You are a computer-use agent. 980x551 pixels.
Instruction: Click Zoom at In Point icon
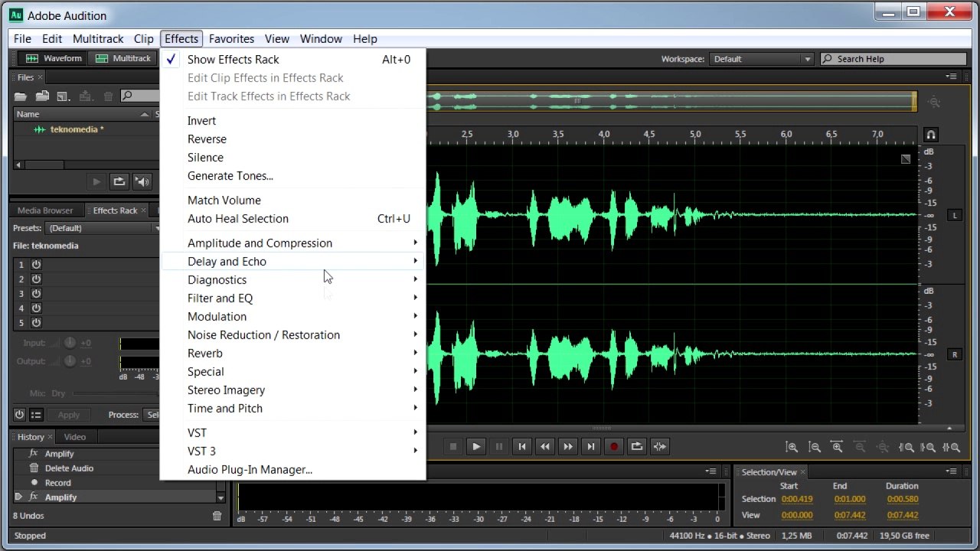906,447
